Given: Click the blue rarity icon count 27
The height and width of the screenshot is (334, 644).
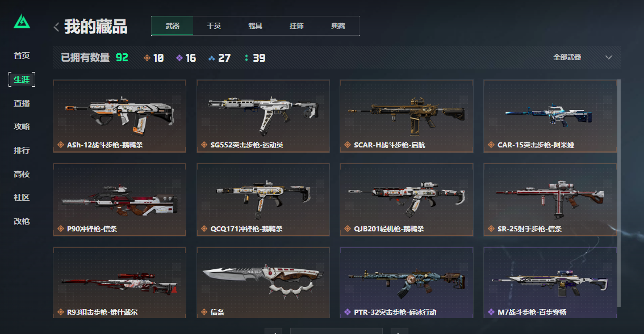Looking at the screenshot, I should (x=219, y=58).
